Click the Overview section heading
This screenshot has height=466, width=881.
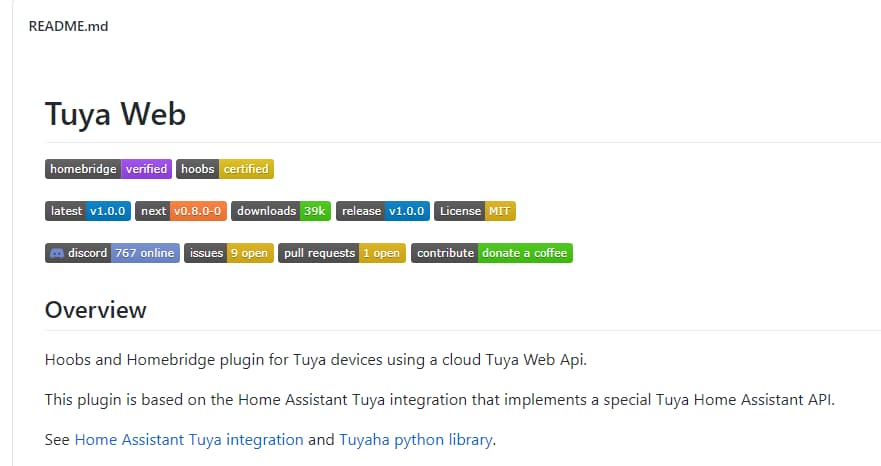click(x=96, y=310)
